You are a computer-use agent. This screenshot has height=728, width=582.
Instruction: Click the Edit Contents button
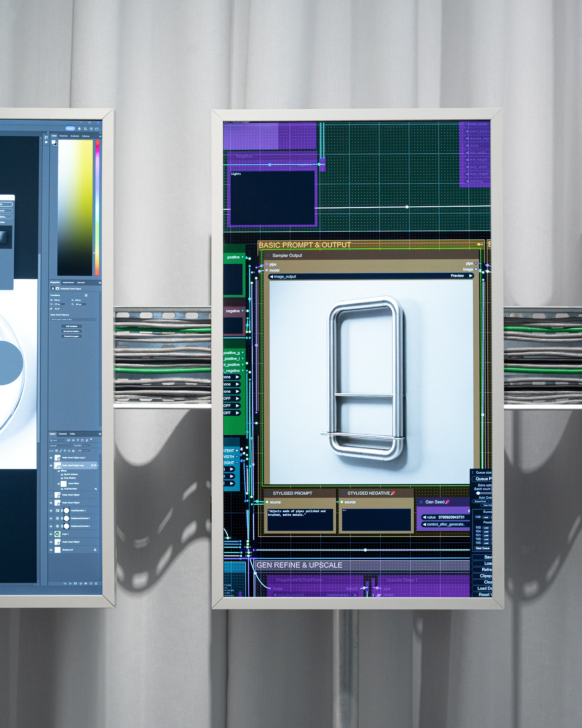tap(72, 326)
